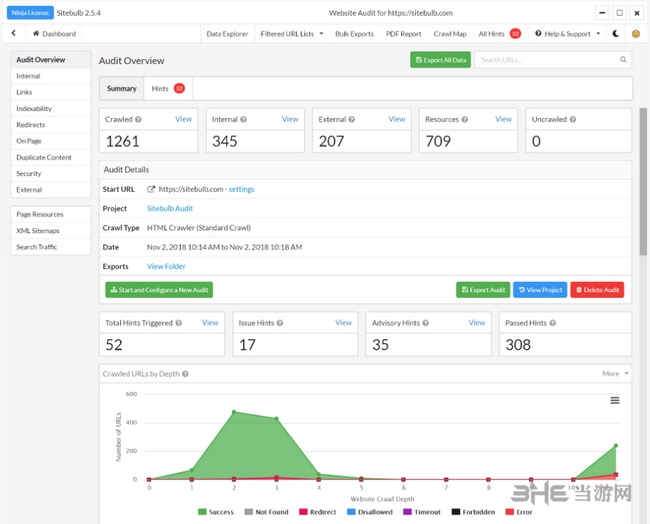
Task: Select Security in the sidebar
Action: [51, 173]
